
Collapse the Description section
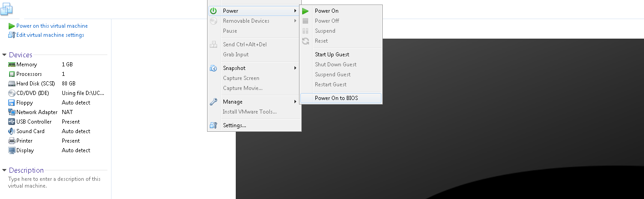coord(5,170)
